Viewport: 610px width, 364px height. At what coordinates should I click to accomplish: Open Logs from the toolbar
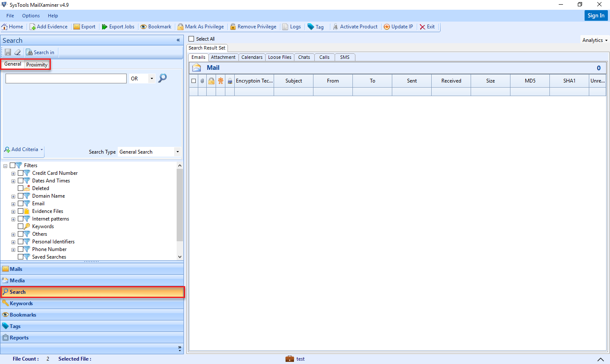[292, 27]
